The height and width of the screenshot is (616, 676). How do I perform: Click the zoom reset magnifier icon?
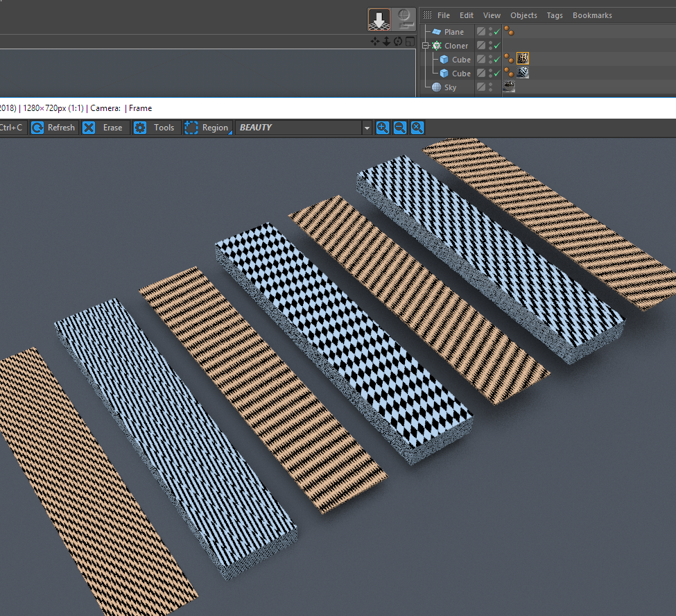[x=417, y=128]
